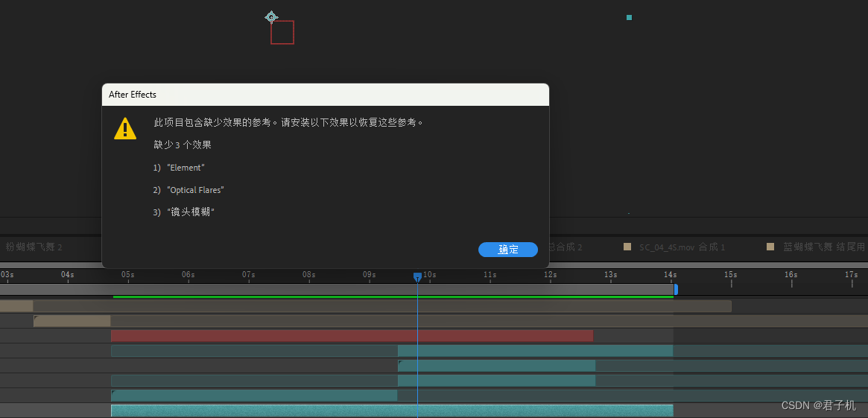Click the small teal square handle in viewer
Image resolution: width=868 pixels, height=418 pixels.
point(629,18)
